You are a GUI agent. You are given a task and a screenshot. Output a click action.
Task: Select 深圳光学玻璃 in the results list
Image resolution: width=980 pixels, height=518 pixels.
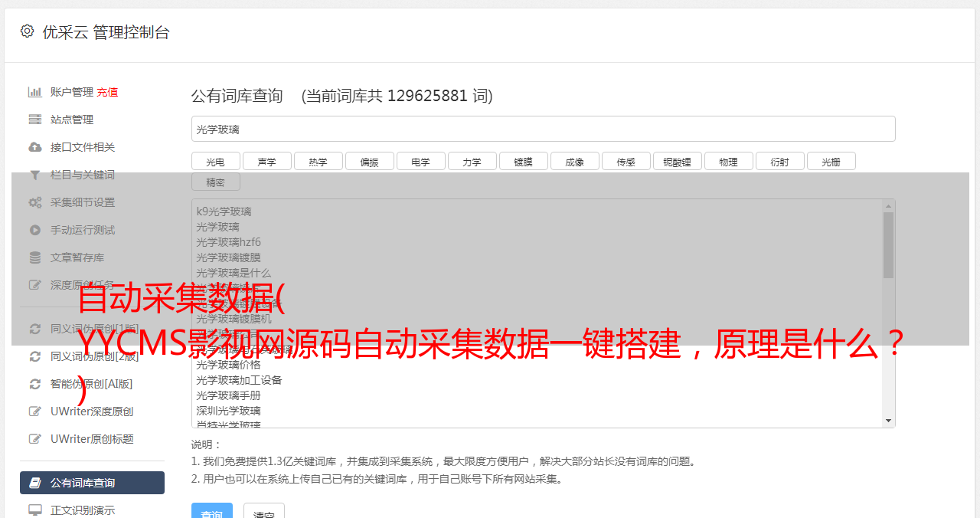click(x=229, y=411)
